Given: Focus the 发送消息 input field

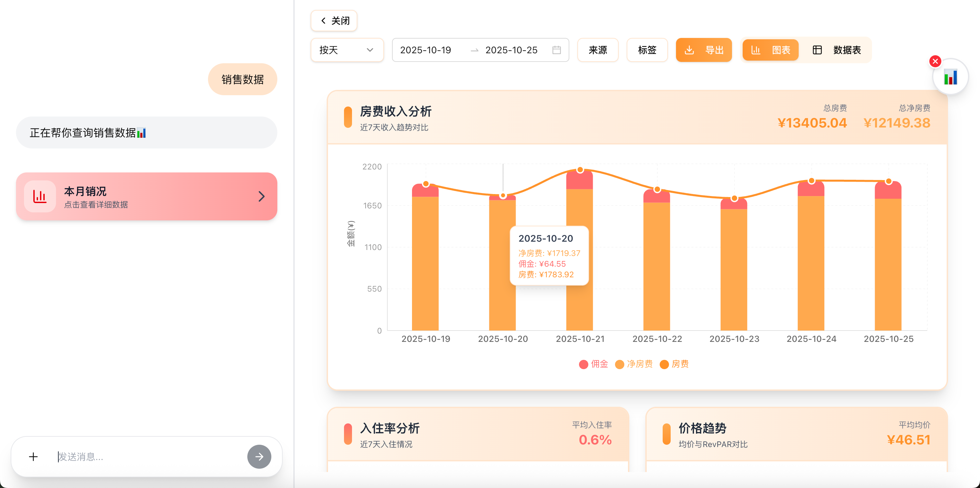Looking at the screenshot, I should [148, 456].
